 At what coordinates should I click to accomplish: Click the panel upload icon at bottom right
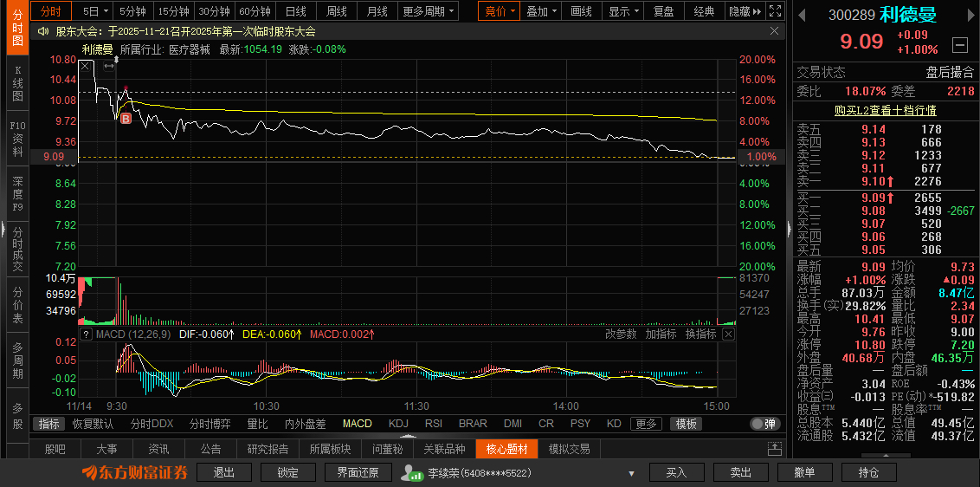click(774, 448)
